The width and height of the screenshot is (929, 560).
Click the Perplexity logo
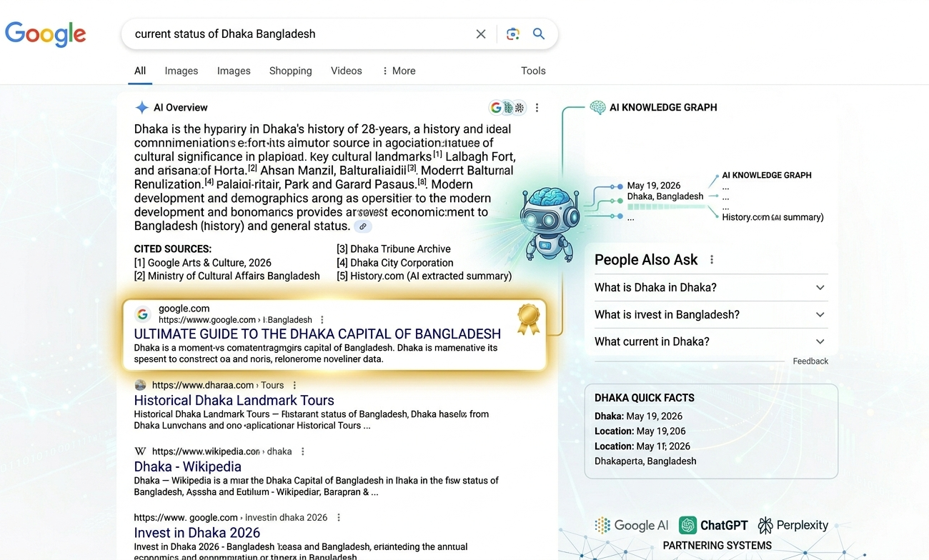click(793, 526)
